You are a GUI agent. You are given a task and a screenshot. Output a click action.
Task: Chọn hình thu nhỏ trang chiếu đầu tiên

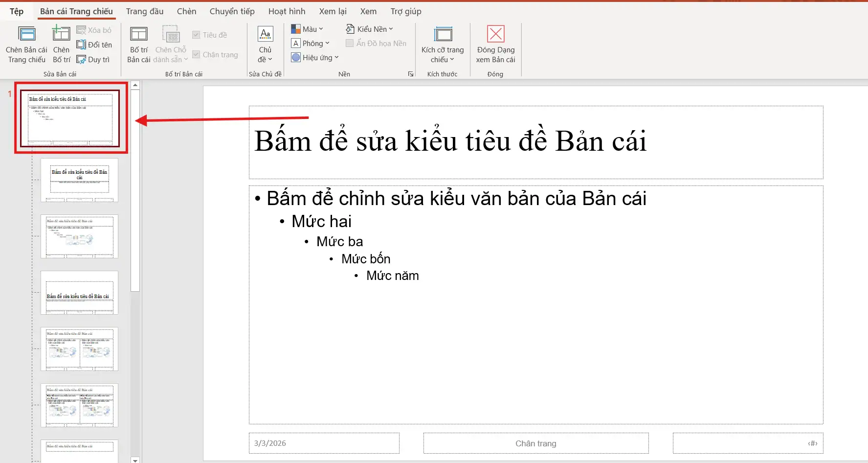click(70, 118)
